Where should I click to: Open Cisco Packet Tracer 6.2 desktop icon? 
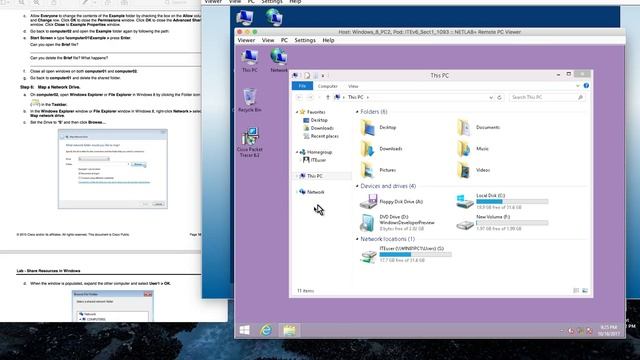click(x=250, y=142)
